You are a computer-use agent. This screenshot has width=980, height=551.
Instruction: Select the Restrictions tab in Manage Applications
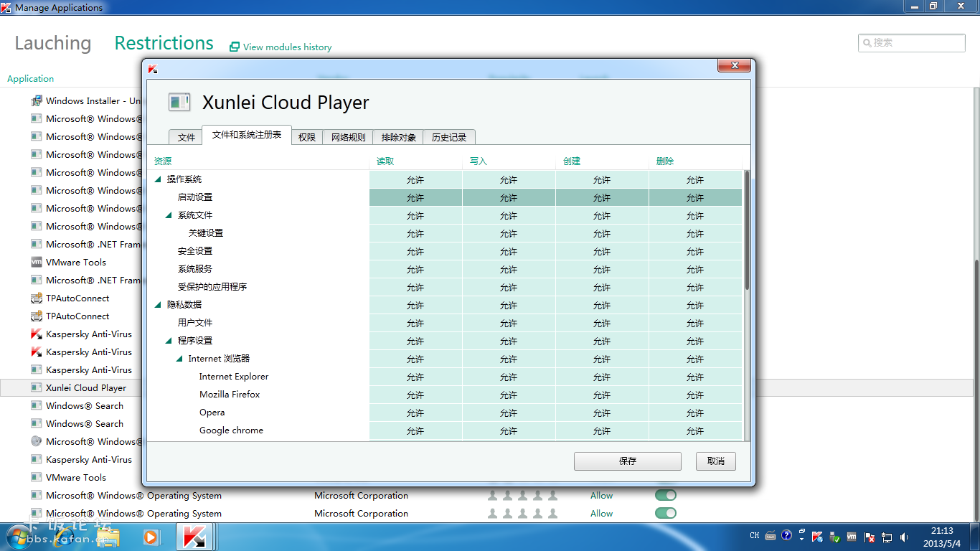164,43
